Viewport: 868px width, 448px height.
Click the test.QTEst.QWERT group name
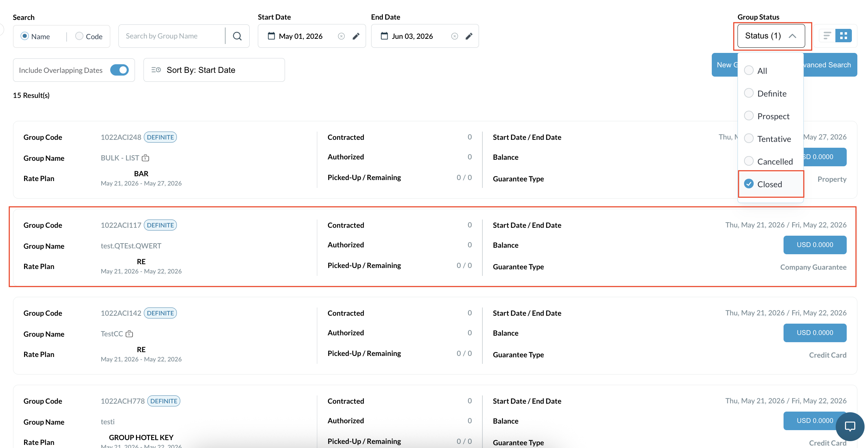coord(131,246)
